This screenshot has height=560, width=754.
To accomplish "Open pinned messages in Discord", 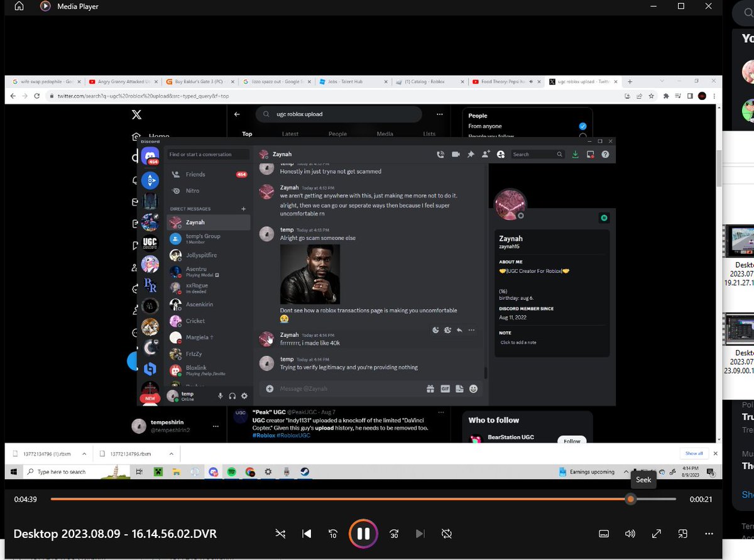I will [x=471, y=154].
